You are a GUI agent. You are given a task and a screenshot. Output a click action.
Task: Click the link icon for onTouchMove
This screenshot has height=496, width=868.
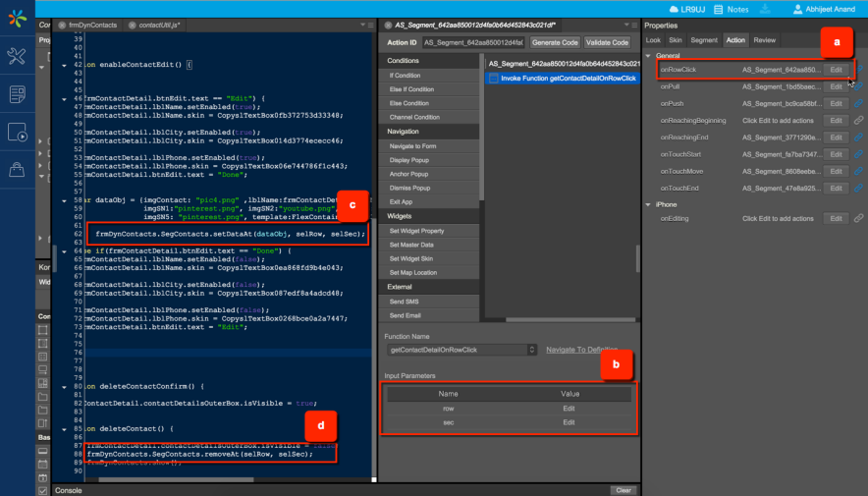858,171
